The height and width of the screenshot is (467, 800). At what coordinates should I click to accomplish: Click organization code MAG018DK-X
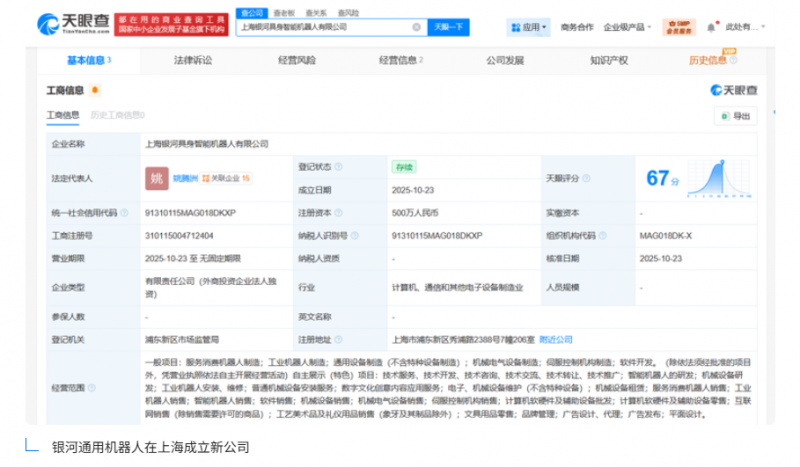click(666, 235)
